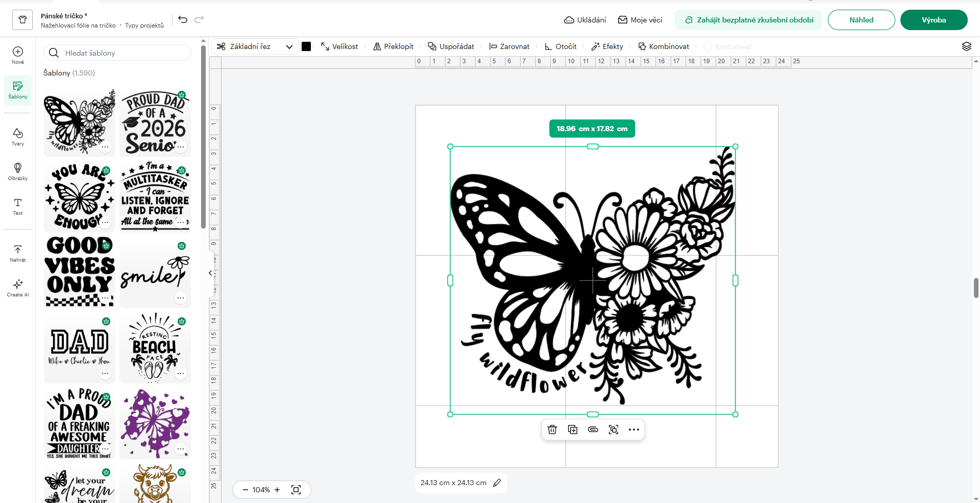This screenshot has height=503, width=980.
Task: Select the Good Vibes Only template
Action: pos(79,272)
